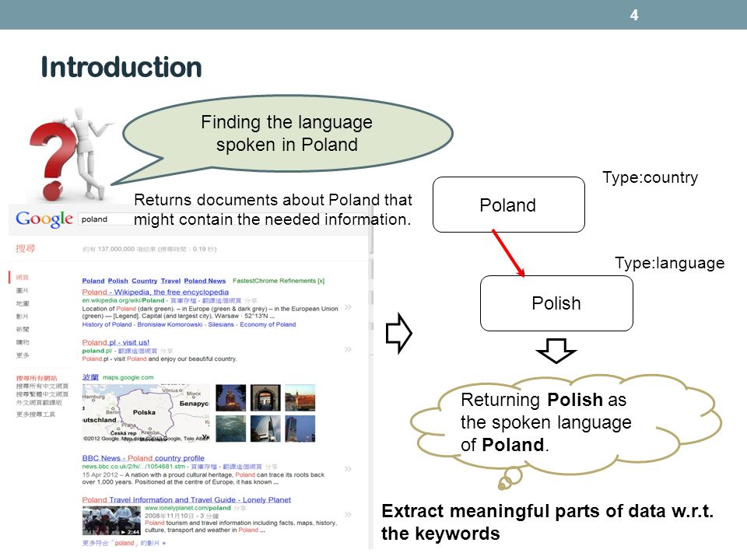The height and width of the screenshot is (560, 747).
Task: Click the "Finding the language spoken in Poland" bubble
Action: (x=287, y=133)
